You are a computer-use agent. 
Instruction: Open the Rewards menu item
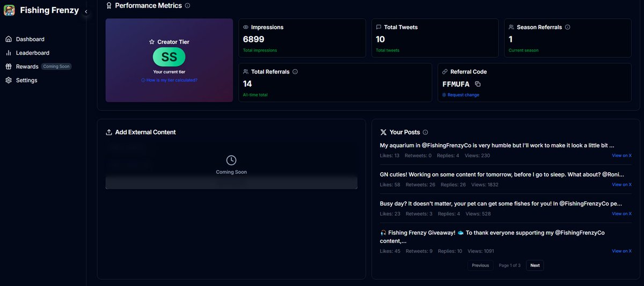click(x=27, y=67)
